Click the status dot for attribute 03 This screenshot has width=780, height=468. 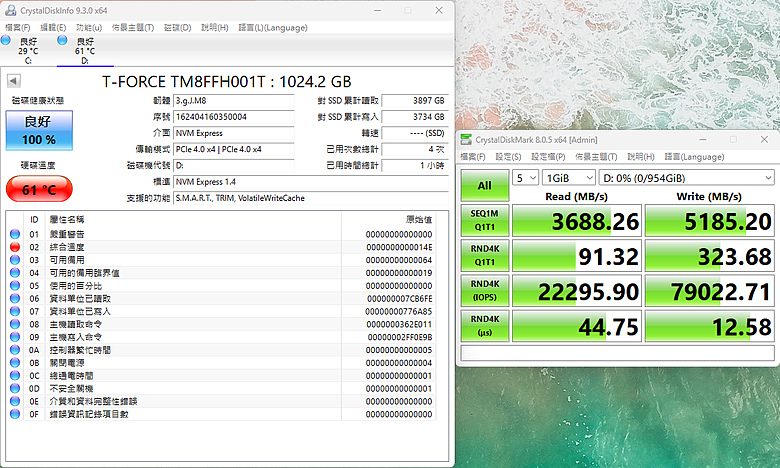pos(15,260)
